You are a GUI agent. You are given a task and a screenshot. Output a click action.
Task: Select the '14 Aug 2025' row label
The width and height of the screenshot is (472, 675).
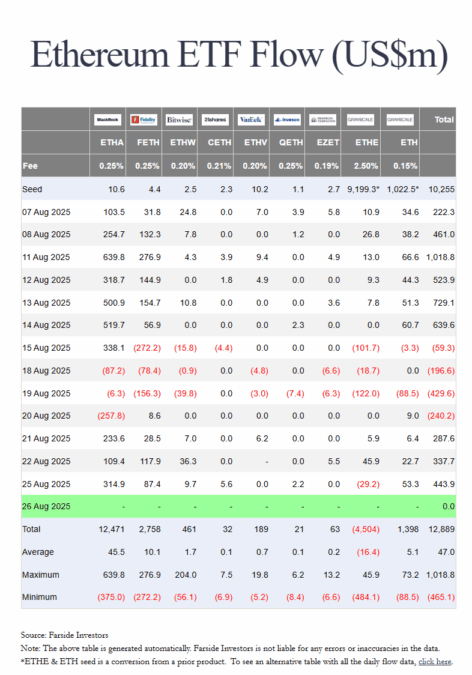[x=46, y=325]
